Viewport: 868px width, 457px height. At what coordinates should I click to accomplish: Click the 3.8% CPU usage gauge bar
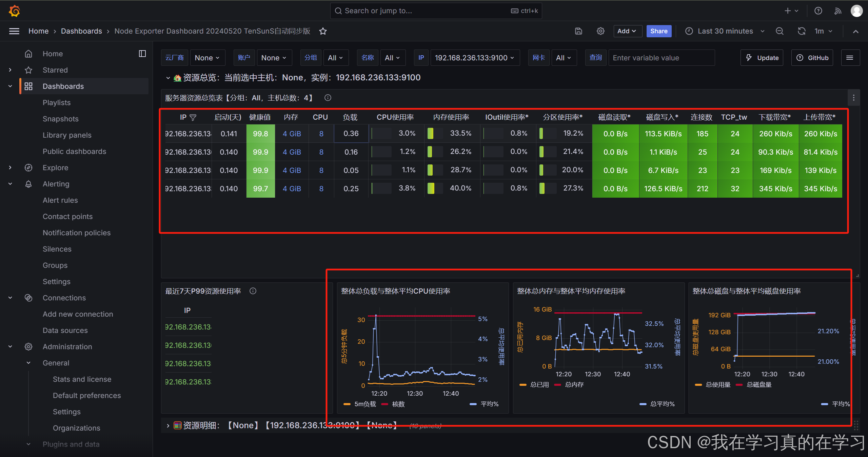pyautogui.click(x=381, y=188)
